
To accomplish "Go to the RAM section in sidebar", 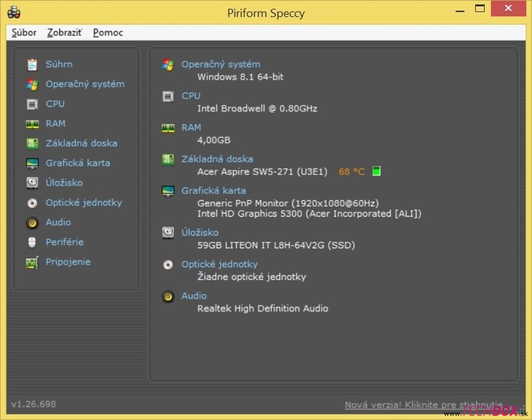I will pyautogui.click(x=56, y=123).
